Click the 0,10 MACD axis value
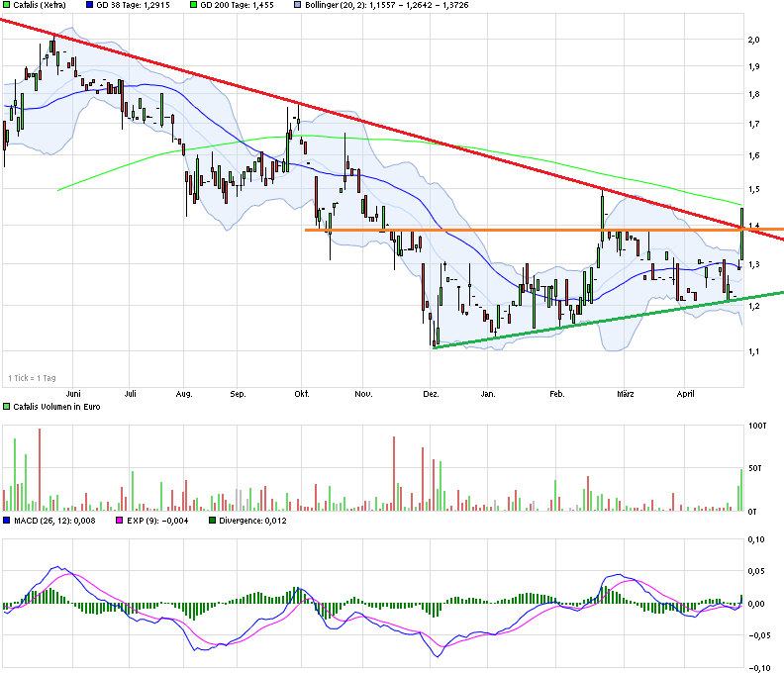Image resolution: width=784 pixels, height=673 pixels. point(756,539)
